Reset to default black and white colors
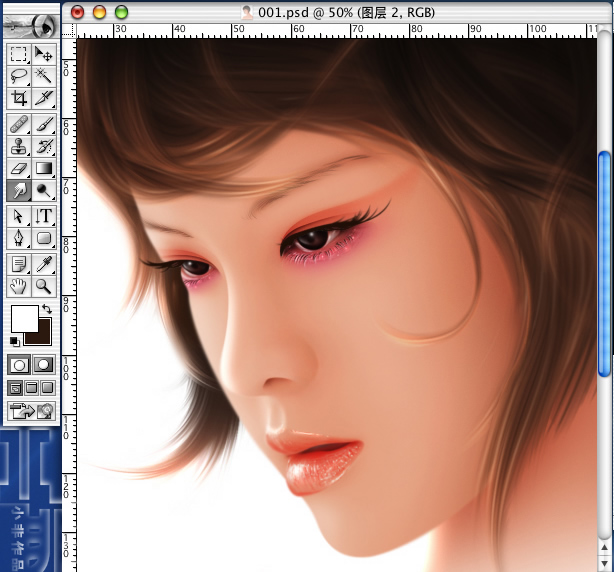 click(x=14, y=341)
